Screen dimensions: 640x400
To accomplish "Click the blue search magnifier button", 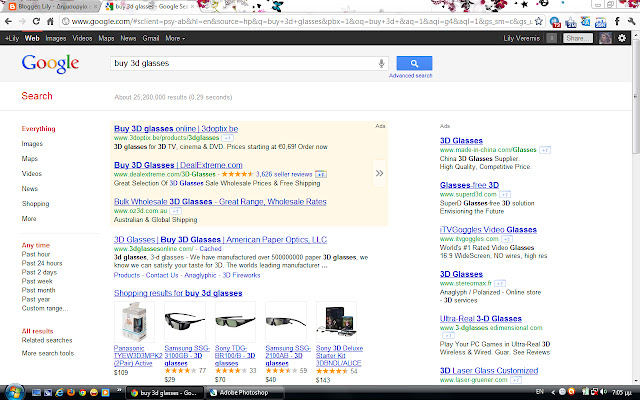I will [414, 63].
